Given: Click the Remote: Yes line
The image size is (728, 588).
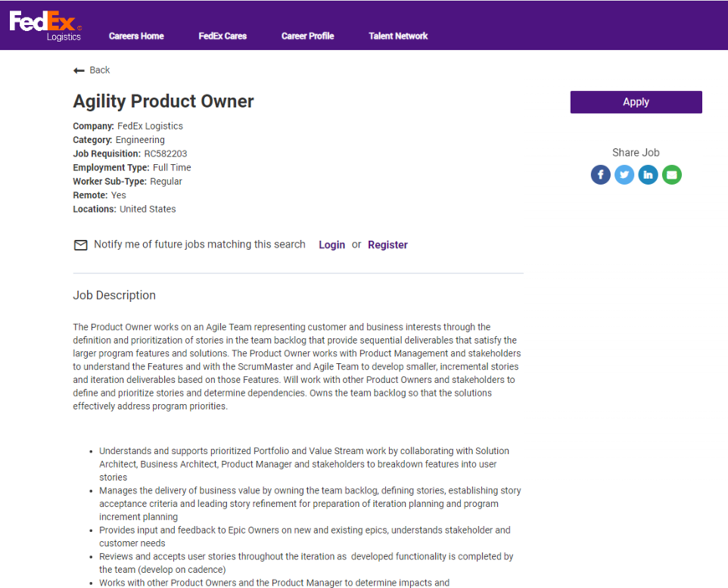Looking at the screenshot, I should coord(100,196).
